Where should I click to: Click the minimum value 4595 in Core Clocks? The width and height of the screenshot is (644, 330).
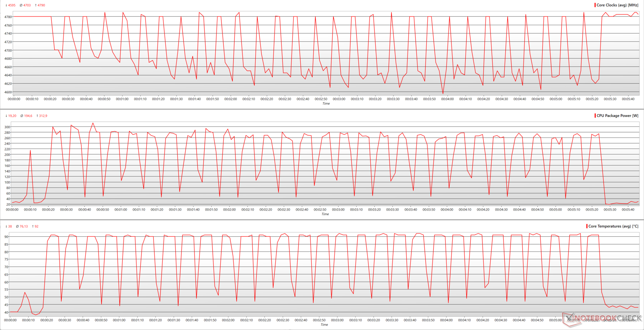click(10, 5)
